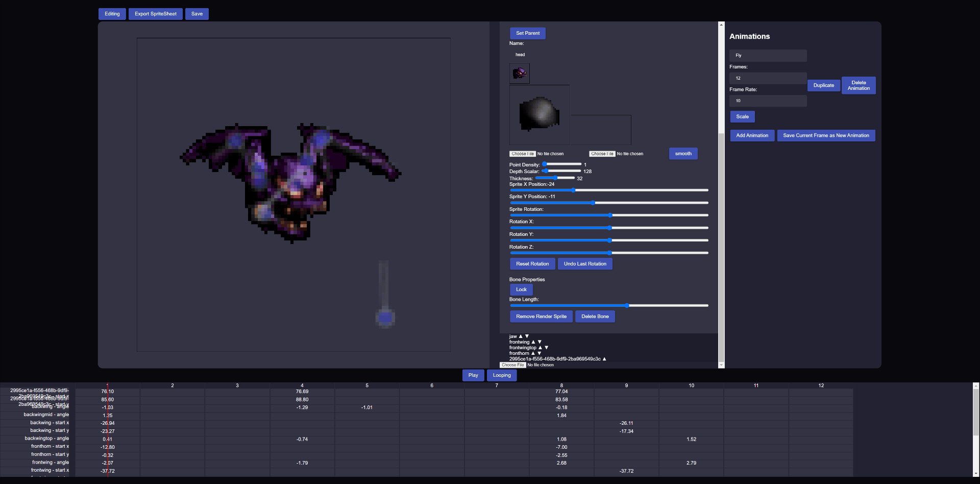This screenshot has height=484, width=980.
Task: Play the Fly animation
Action: [473, 375]
